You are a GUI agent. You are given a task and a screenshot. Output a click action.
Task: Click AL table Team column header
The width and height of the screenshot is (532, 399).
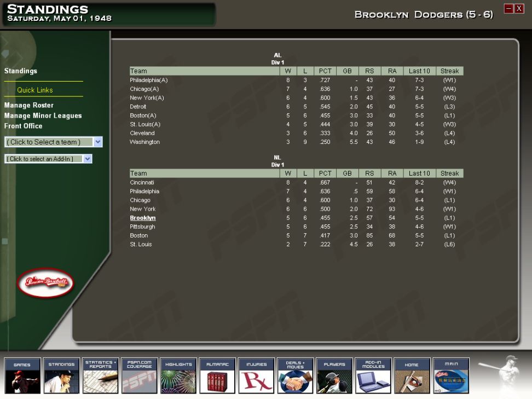pos(205,71)
